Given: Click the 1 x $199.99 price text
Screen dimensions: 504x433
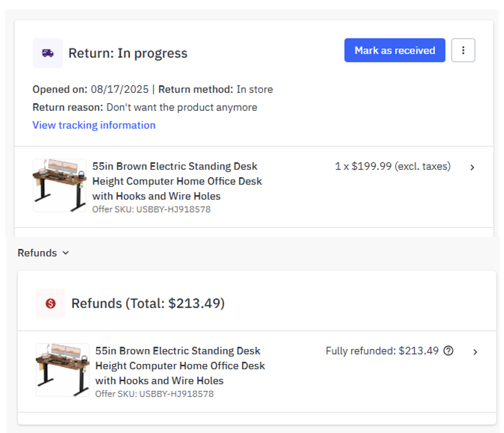Looking at the screenshot, I should [x=392, y=166].
